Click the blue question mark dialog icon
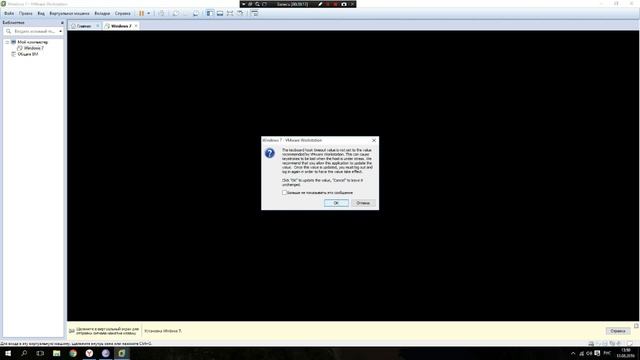Image resolution: width=640 pixels, height=360 pixels. click(x=269, y=153)
